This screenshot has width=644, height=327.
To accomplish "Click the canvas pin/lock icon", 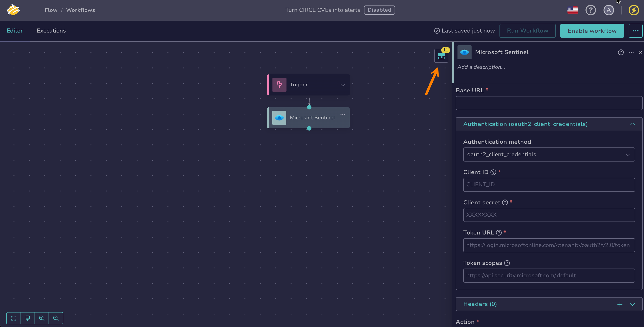I will pos(28,318).
